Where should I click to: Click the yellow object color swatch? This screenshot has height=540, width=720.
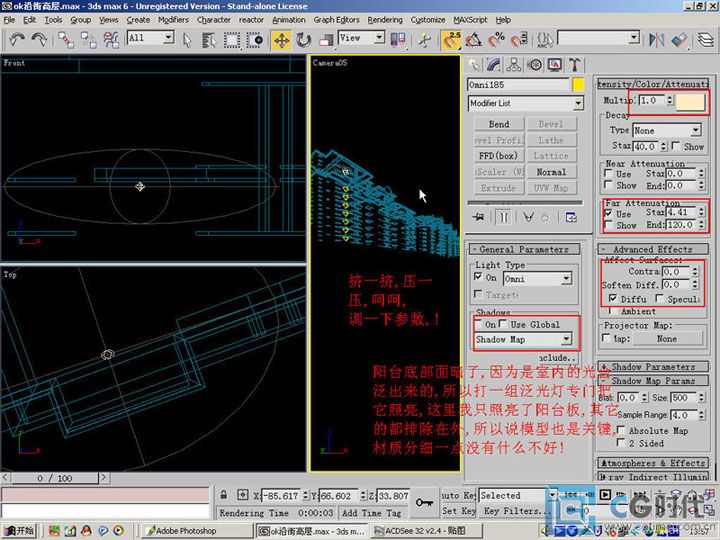coord(578,84)
